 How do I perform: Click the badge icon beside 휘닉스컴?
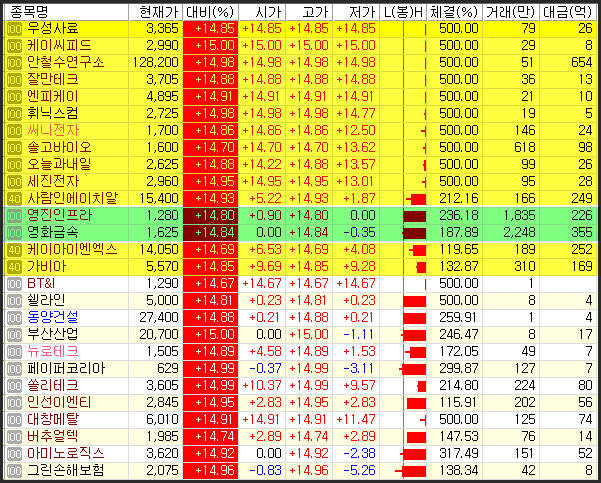[15, 114]
